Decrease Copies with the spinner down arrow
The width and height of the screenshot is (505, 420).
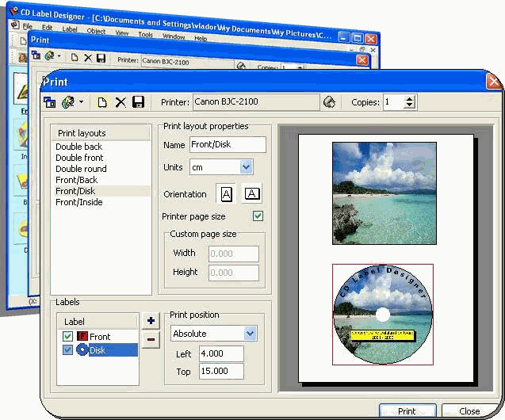click(x=409, y=105)
